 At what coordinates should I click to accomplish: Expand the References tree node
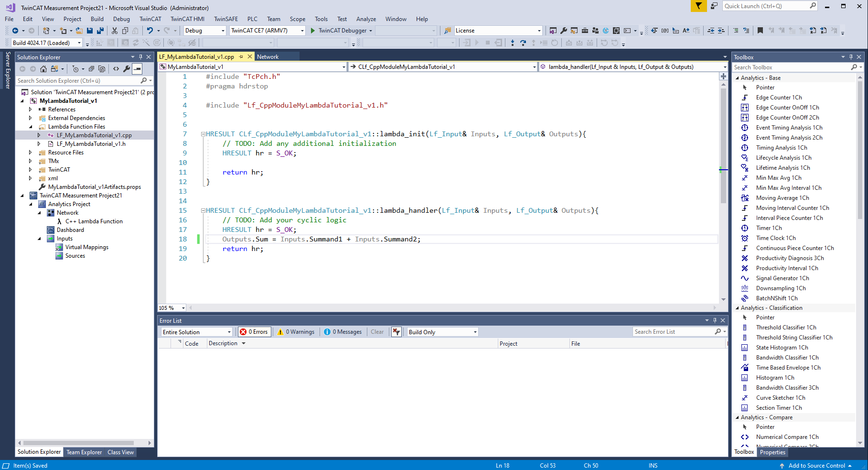[30, 109]
